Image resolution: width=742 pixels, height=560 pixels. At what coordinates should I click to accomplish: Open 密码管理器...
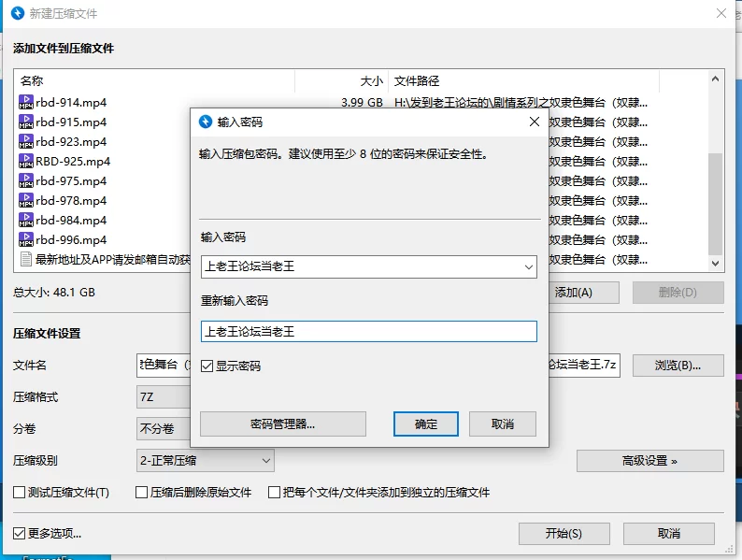(x=283, y=424)
